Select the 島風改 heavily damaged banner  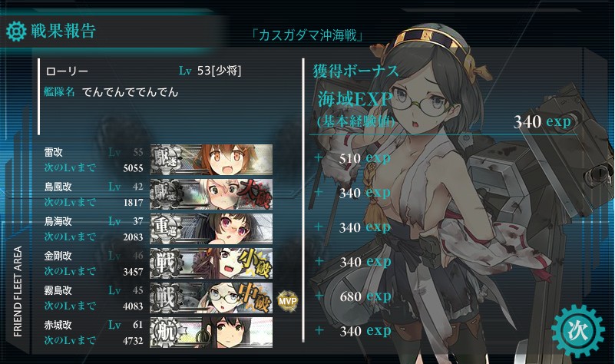click(x=211, y=194)
